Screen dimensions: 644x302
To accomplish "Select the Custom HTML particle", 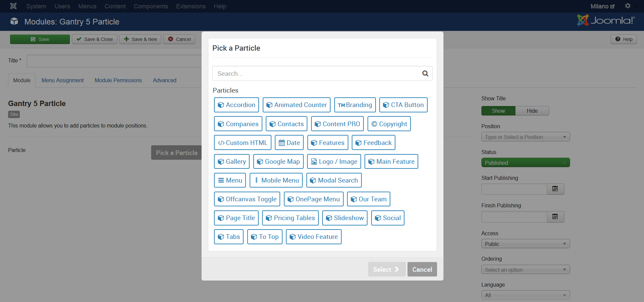I will pos(242,143).
